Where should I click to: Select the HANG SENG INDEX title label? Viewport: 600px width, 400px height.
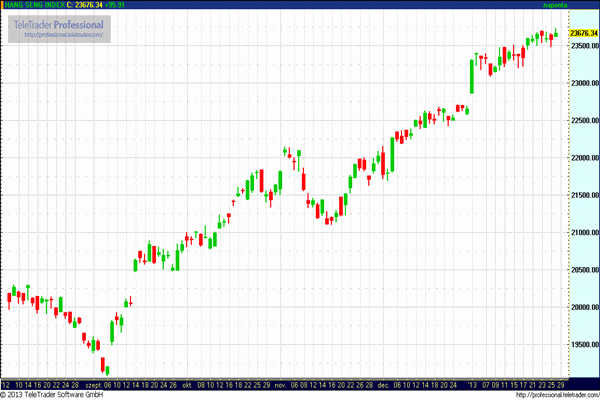[36, 5]
